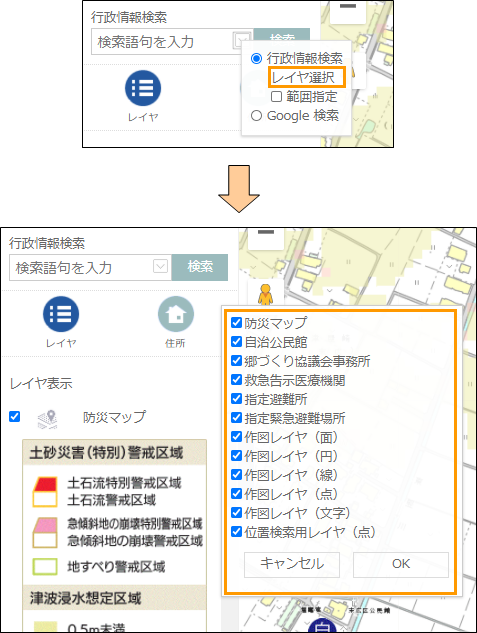Select Google 検索 radio option
The width and height of the screenshot is (477, 633).
[x=256, y=116]
